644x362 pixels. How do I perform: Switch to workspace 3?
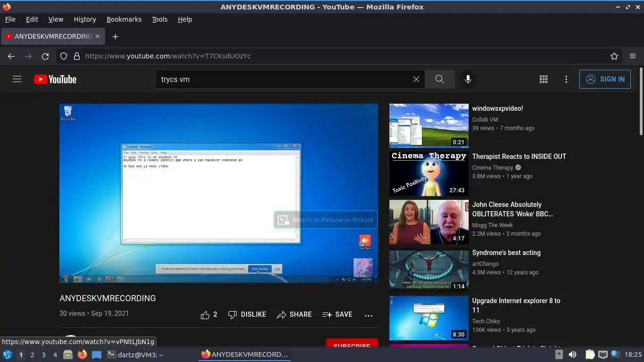coord(43,355)
